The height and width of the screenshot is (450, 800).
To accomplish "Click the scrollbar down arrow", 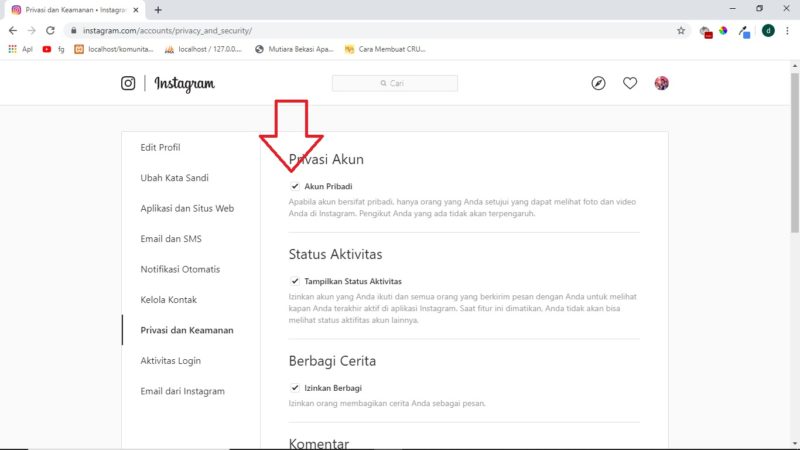I will tap(795, 444).
